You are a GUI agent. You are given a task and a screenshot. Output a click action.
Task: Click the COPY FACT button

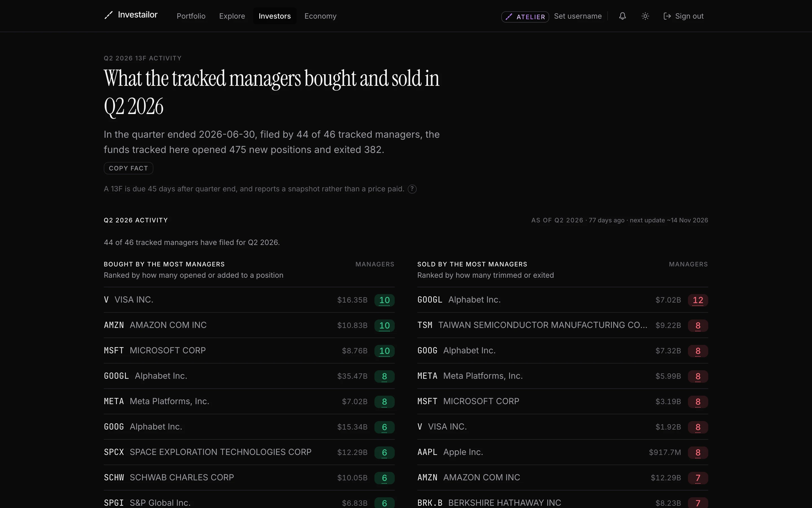click(128, 168)
